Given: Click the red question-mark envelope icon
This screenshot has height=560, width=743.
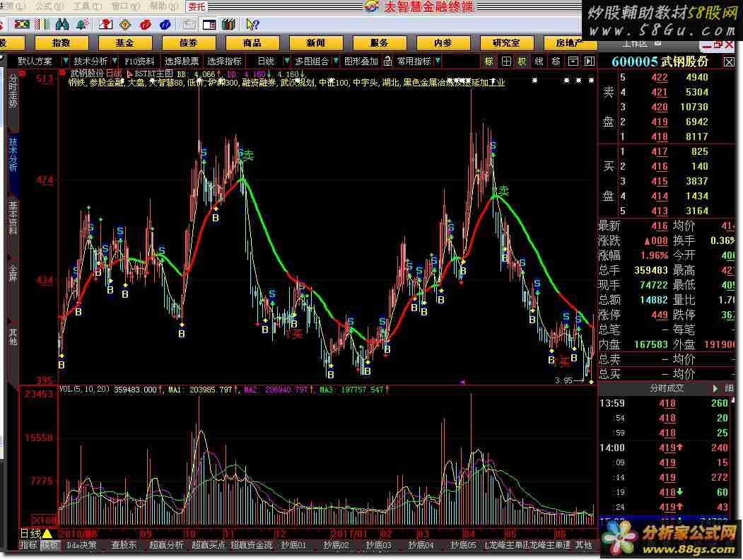Looking at the screenshot, I should tap(105, 24).
